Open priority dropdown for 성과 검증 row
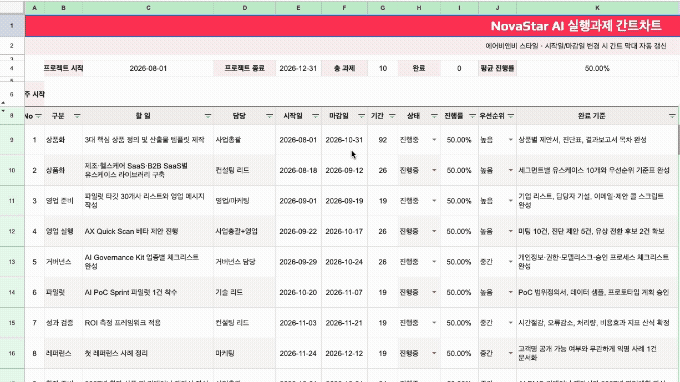 pos(510,323)
